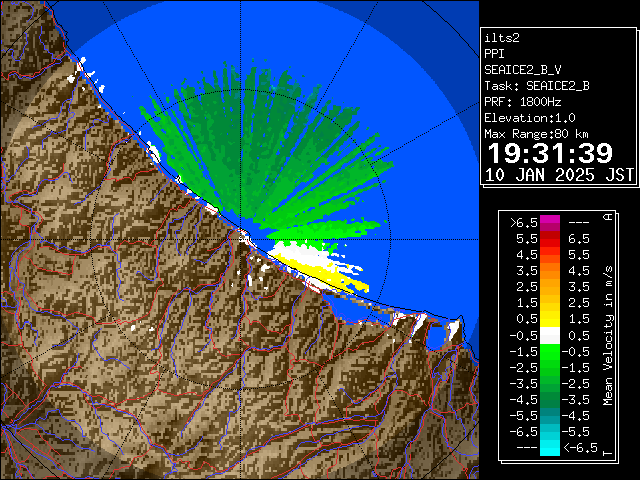
Task: Click the large green velocity echo fan
Action: 261,155
